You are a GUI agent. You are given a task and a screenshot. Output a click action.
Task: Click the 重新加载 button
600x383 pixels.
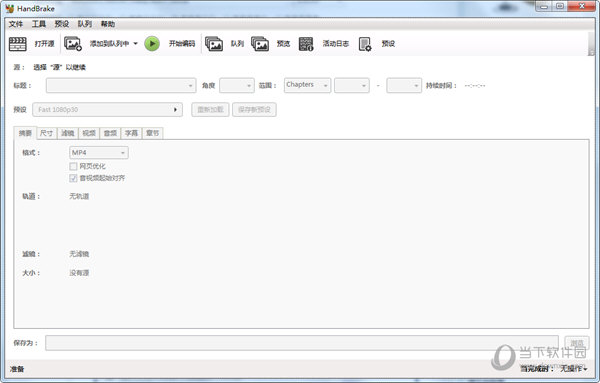210,109
